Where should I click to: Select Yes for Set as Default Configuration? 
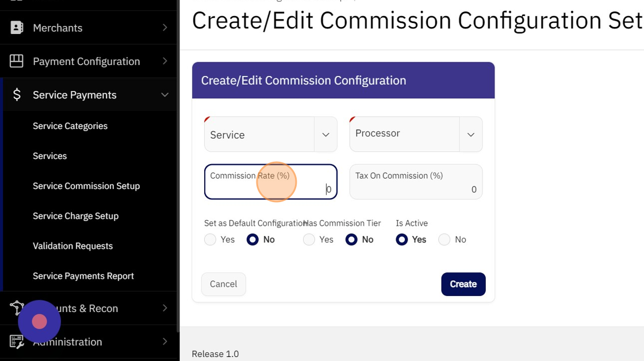coord(210,240)
